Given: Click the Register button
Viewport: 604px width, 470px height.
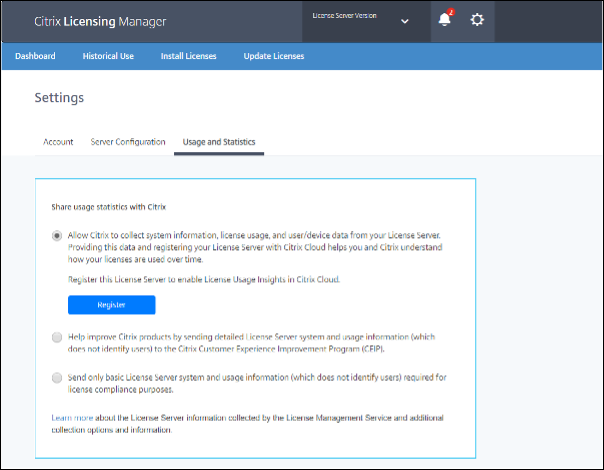Looking at the screenshot, I should tap(112, 305).
